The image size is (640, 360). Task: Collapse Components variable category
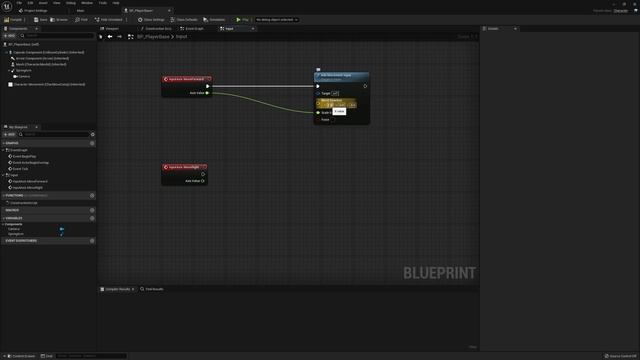[x=3, y=224]
